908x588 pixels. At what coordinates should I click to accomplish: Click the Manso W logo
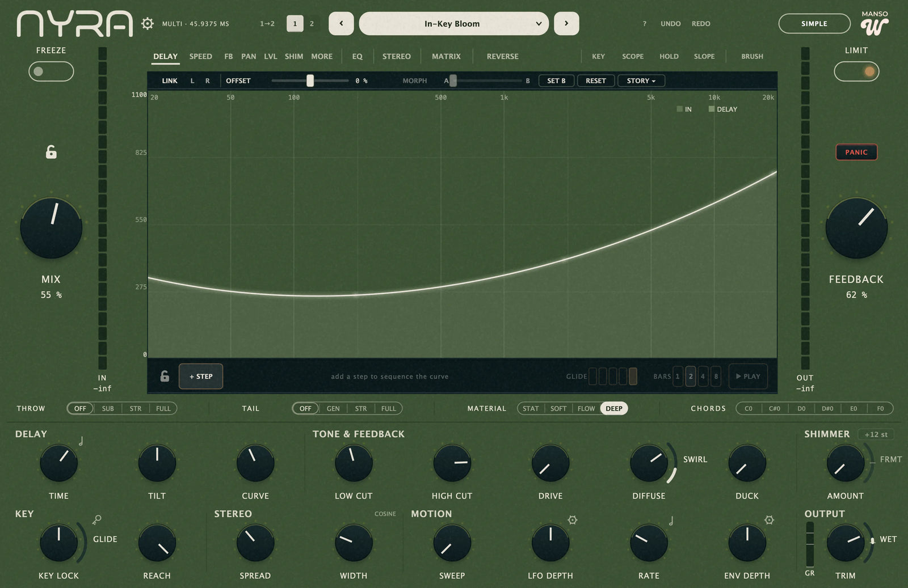point(875,23)
